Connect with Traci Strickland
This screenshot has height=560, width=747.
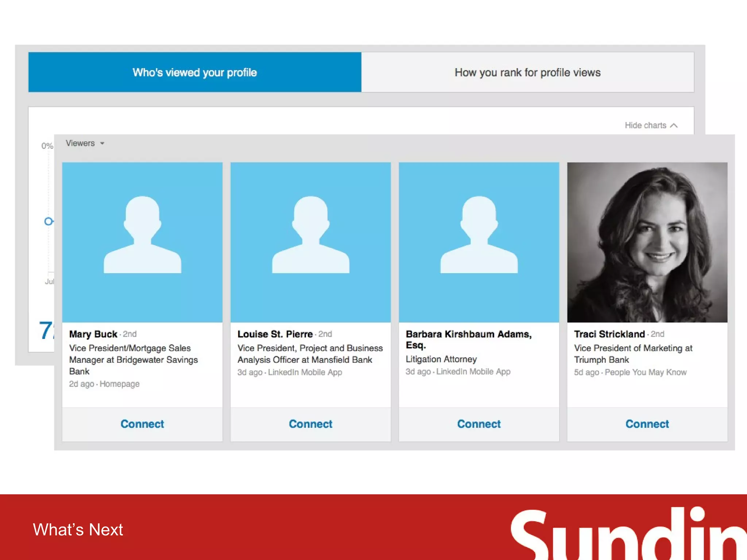[x=647, y=424]
